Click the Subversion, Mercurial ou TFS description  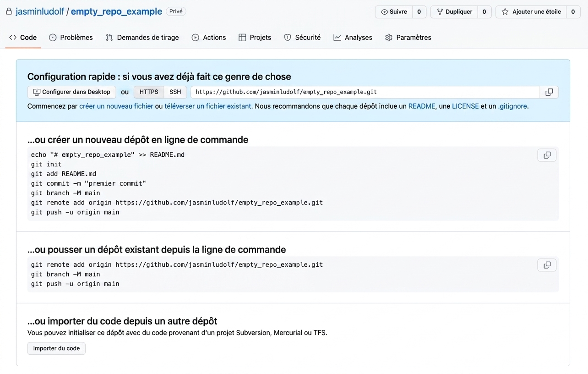point(177,333)
